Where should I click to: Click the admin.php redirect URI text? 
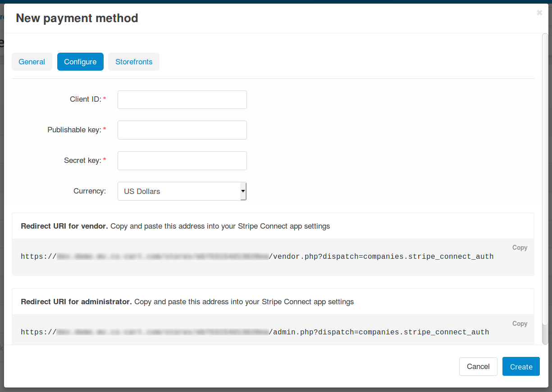pyautogui.click(x=255, y=333)
